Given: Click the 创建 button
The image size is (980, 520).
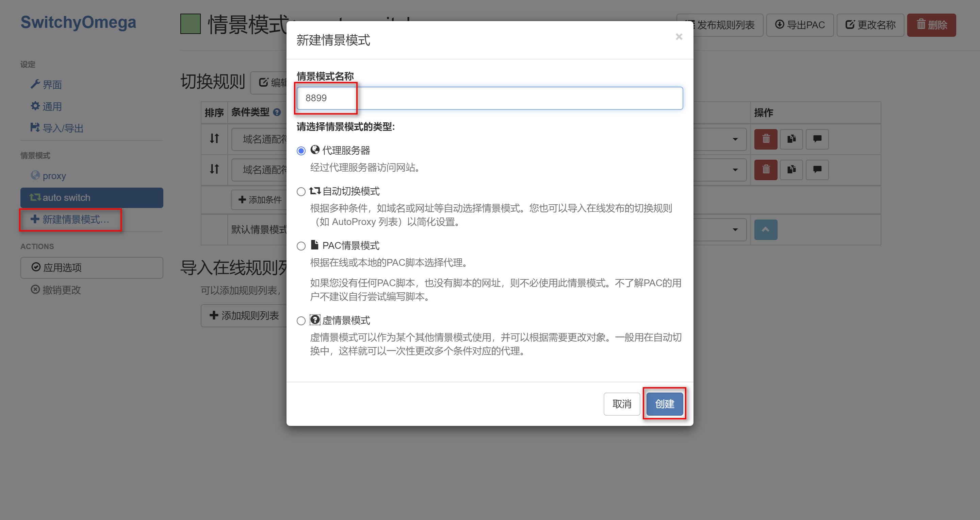Looking at the screenshot, I should pos(664,404).
